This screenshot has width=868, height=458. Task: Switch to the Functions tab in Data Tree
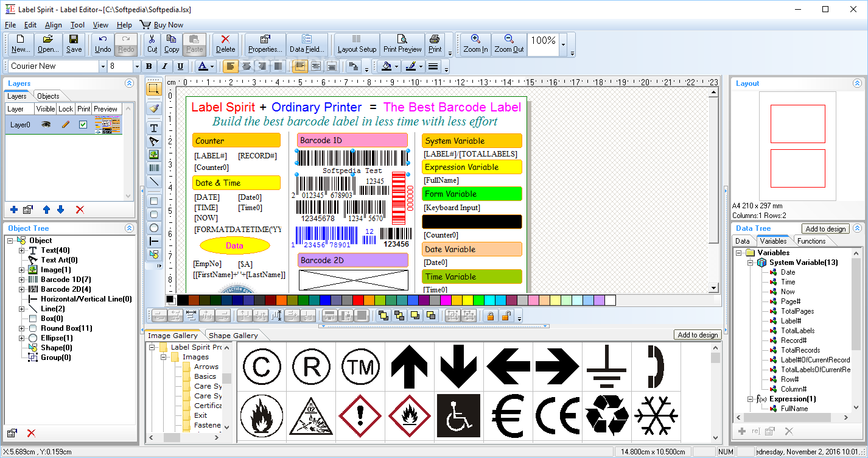[811, 241]
